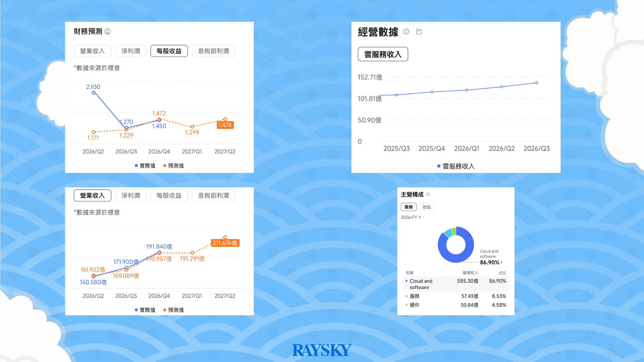Screen dimensions: 644x362
Task: Click the green donut chart segment
Action: pos(454,231)
